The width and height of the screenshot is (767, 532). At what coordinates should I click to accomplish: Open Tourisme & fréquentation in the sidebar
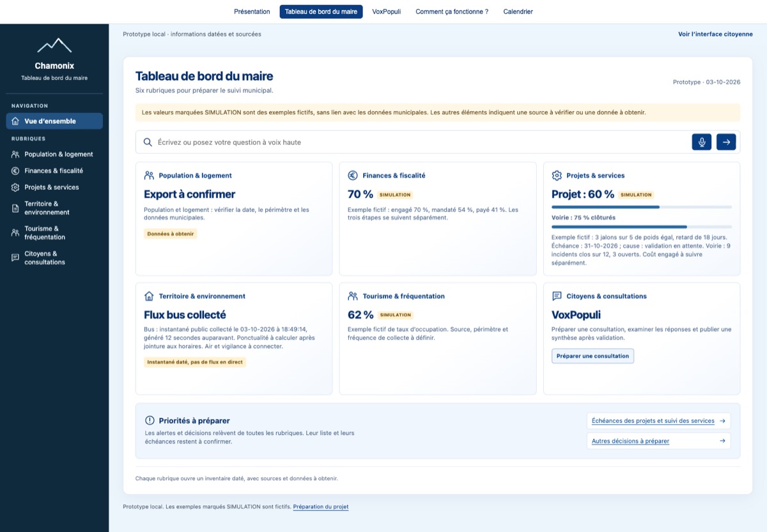pos(54,233)
